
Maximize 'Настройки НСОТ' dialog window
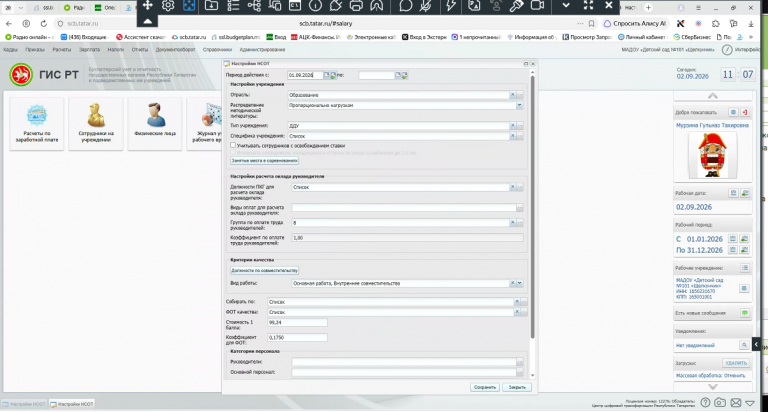coord(526,64)
